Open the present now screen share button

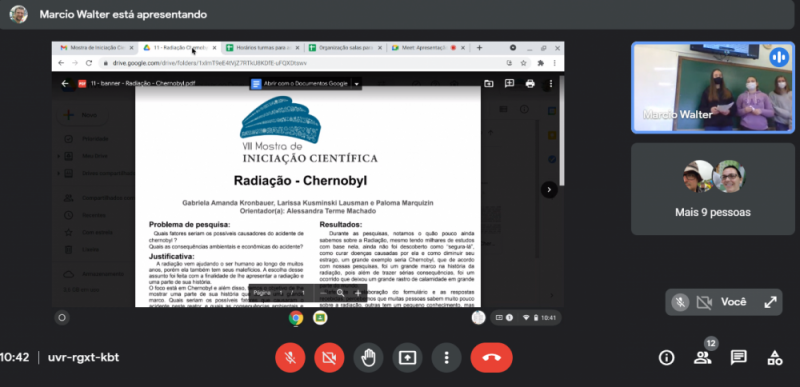click(407, 357)
